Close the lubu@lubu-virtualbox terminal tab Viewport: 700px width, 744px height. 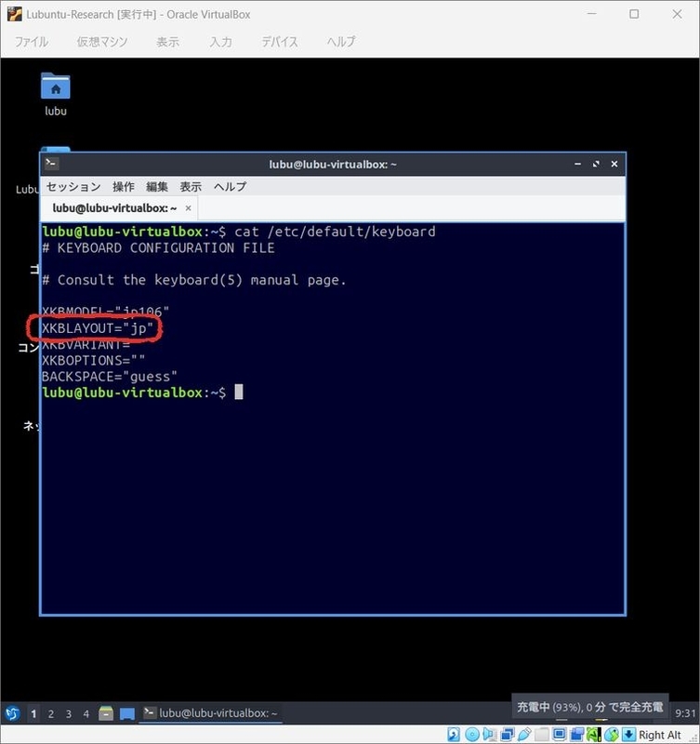click(189, 208)
